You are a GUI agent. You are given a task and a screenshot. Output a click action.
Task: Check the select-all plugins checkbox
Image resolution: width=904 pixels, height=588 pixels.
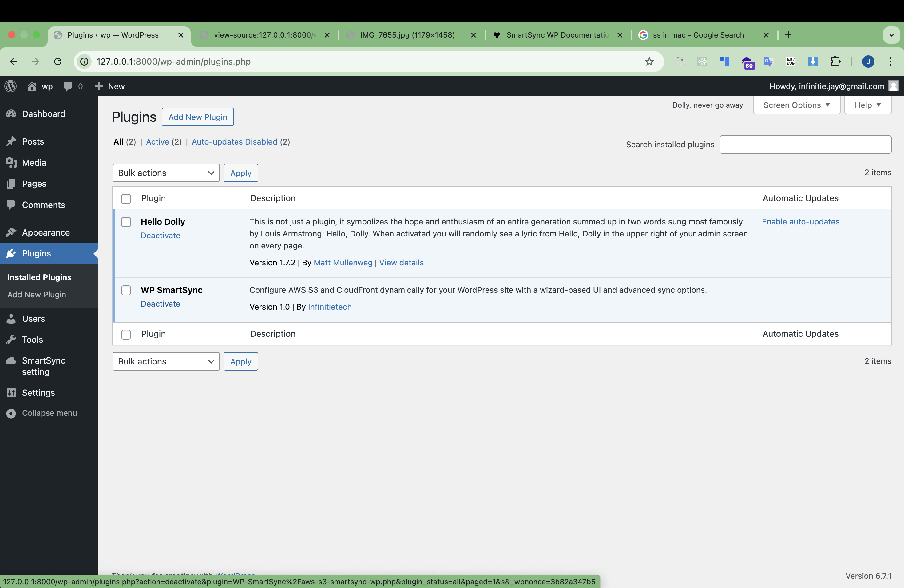(x=126, y=198)
